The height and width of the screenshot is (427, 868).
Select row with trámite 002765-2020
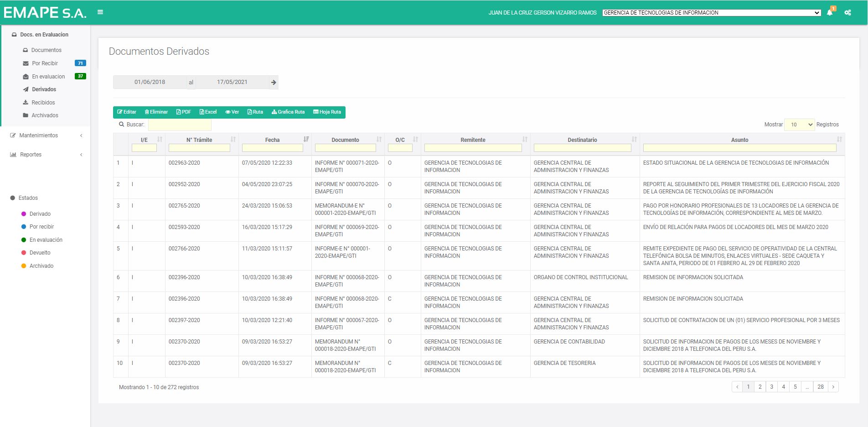click(x=479, y=209)
